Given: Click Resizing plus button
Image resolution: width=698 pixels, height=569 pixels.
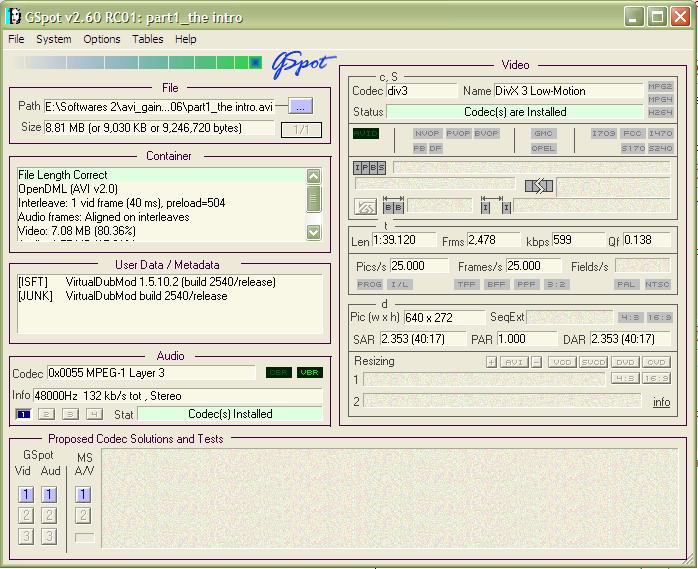Looking at the screenshot, I should tap(491, 362).
